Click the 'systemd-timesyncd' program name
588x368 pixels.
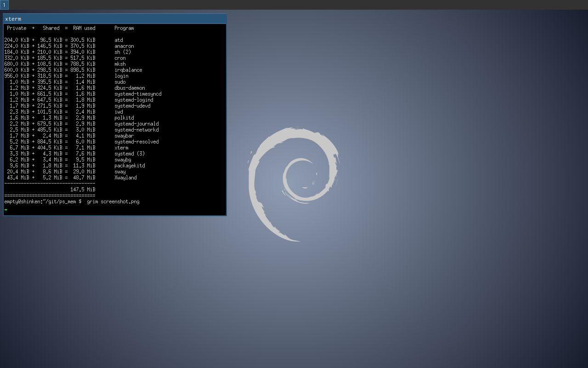coord(138,94)
